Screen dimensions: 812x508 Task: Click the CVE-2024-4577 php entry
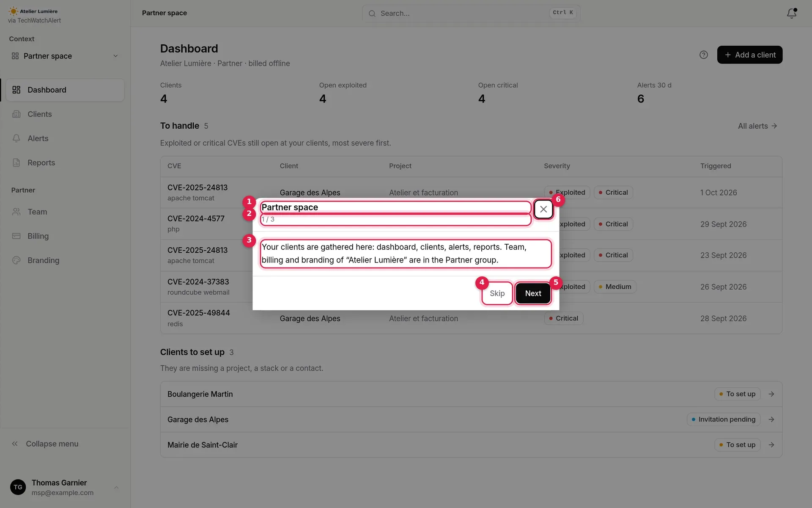click(196, 224)
